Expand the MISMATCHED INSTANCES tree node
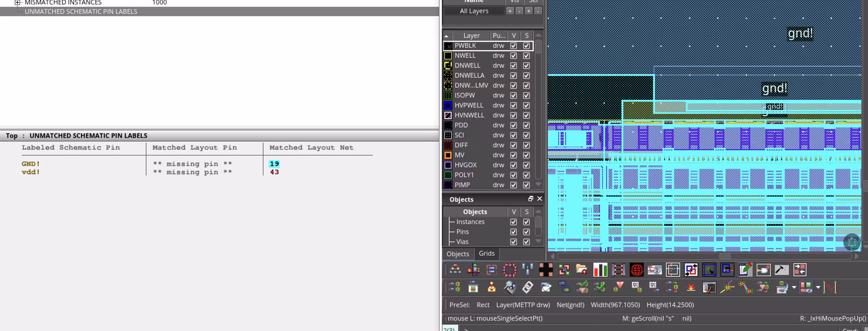Viewport: 868px width, 331px height. click(x=17, y=3)
